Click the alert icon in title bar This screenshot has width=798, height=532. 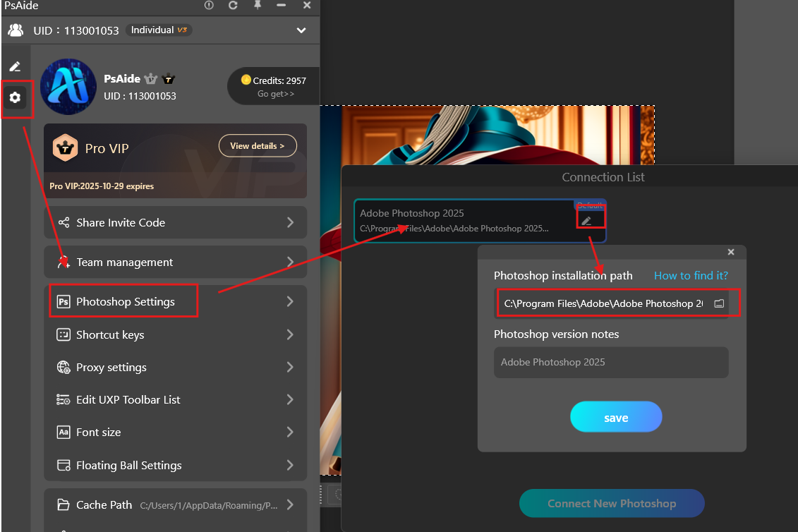click(209, 6)
